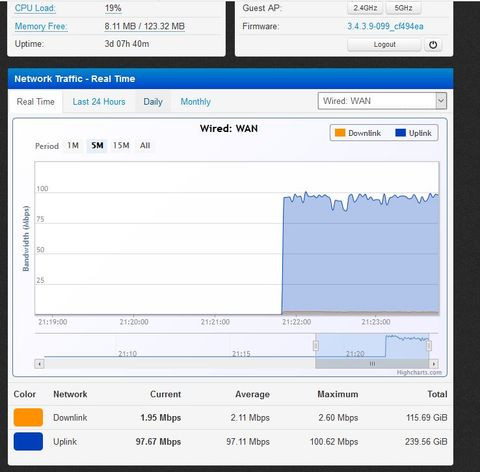This screenshot has width=480, height=472.
Task: Open the firmware version 3.4.3.9-099_cf494ea link
Action: tap(385, 26)
